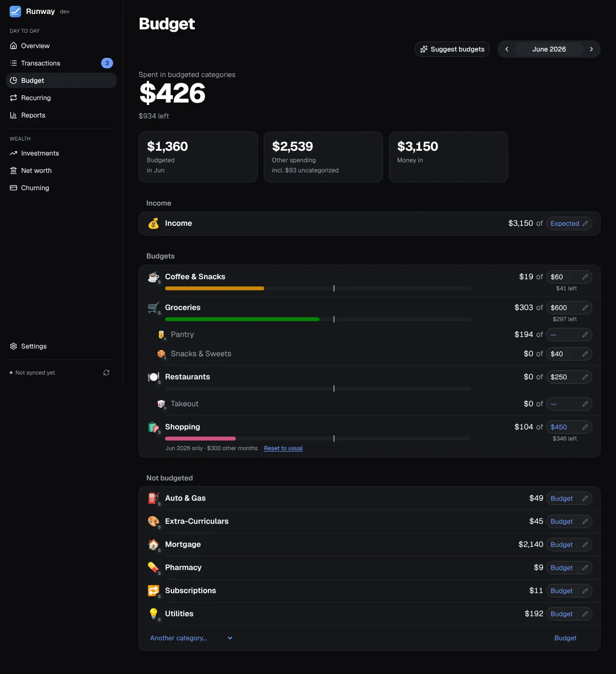Open the Another category dropdown
The height and width of the screenshot is (674, 616).
pos(192,638)
